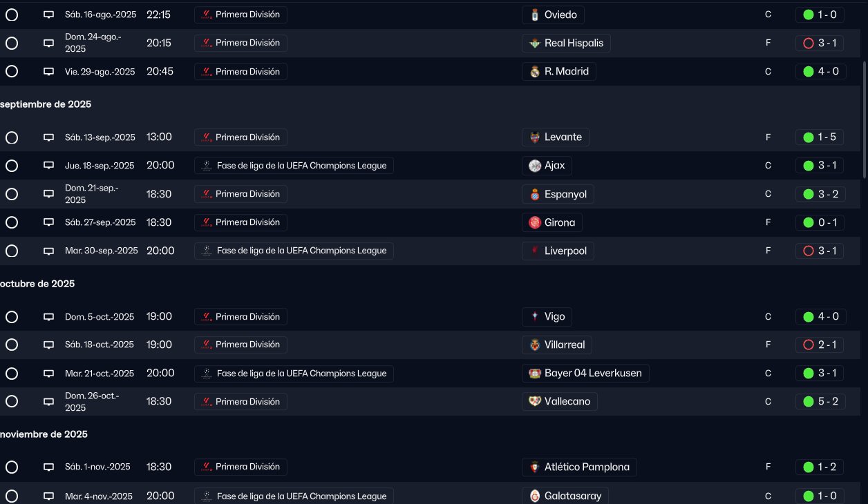The height and width of the screenshot is (504, 868).
Task: Click the Liverpool club crest icon
Action: click(534, 251)
